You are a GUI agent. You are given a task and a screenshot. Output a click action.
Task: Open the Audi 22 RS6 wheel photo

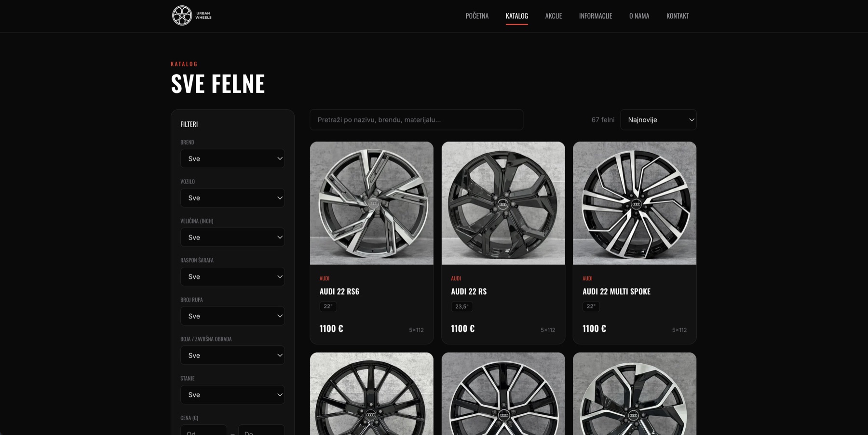[372, 203]
